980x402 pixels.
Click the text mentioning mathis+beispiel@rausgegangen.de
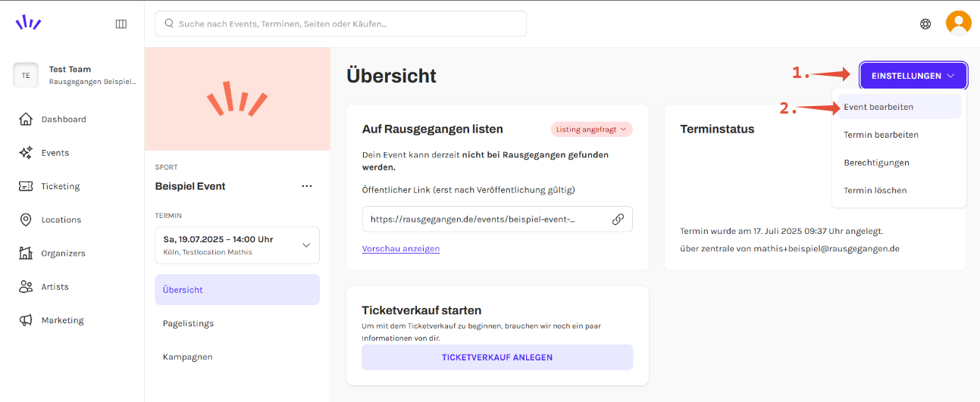pyautogui.click(x=790, y=248)
